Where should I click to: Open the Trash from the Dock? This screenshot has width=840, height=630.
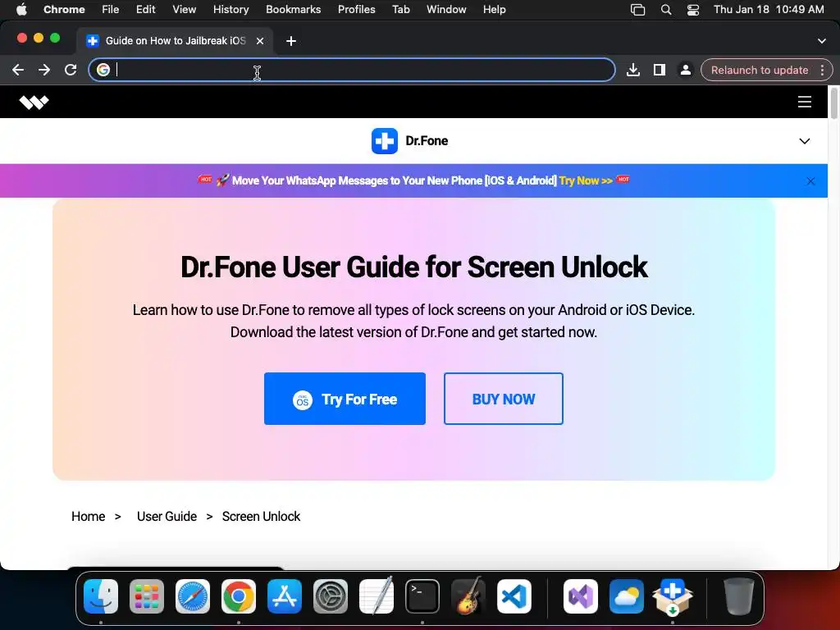[x=739, y=596]
